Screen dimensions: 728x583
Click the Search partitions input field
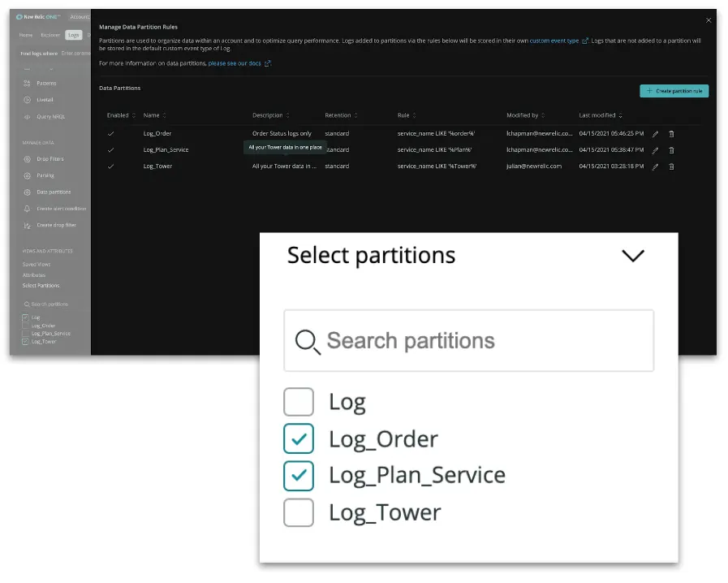pos(467,341)
